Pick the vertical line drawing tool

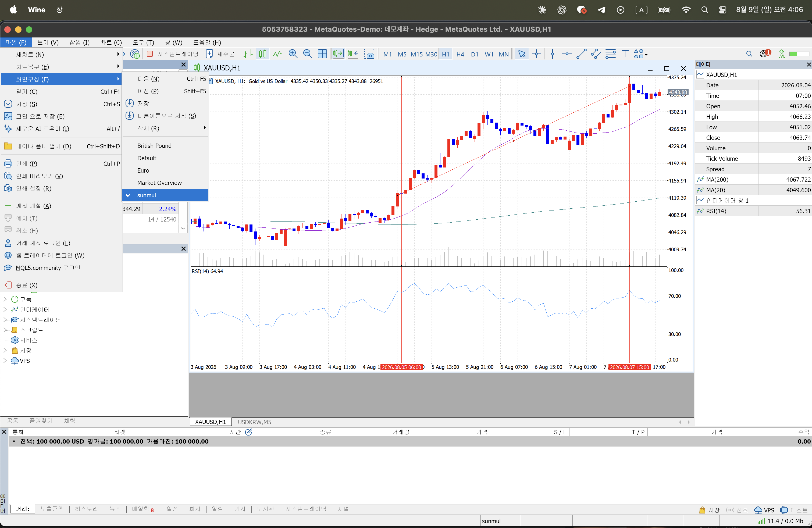click(x=552, y=54)
